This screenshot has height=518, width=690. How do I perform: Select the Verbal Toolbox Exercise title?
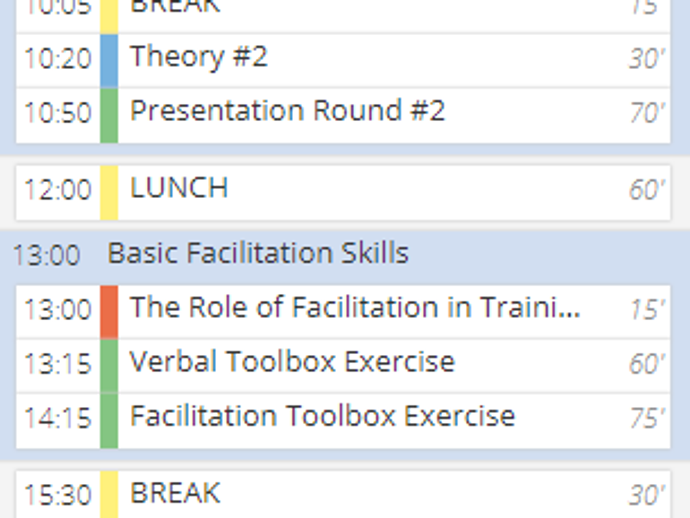(292, 362)
